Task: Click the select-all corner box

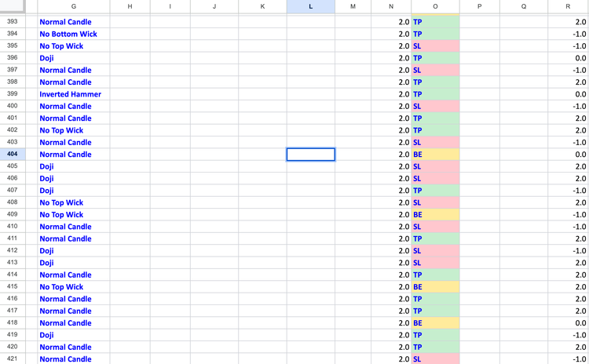Action: click(13, 7)
